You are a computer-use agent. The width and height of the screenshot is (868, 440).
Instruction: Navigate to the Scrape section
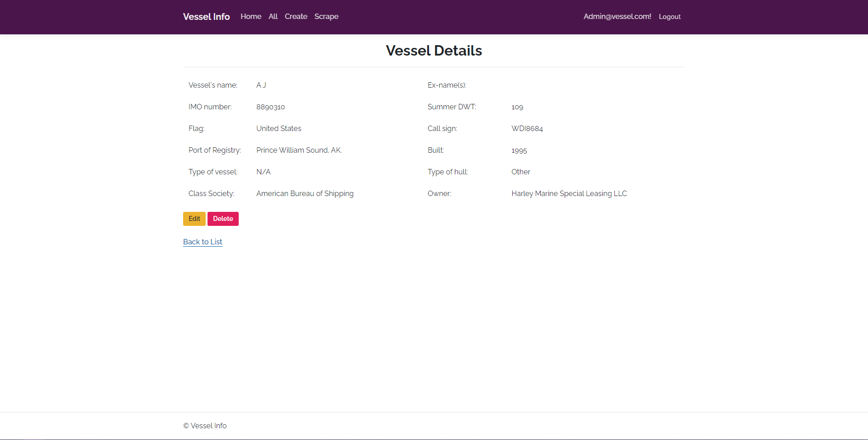coord(326,17)
